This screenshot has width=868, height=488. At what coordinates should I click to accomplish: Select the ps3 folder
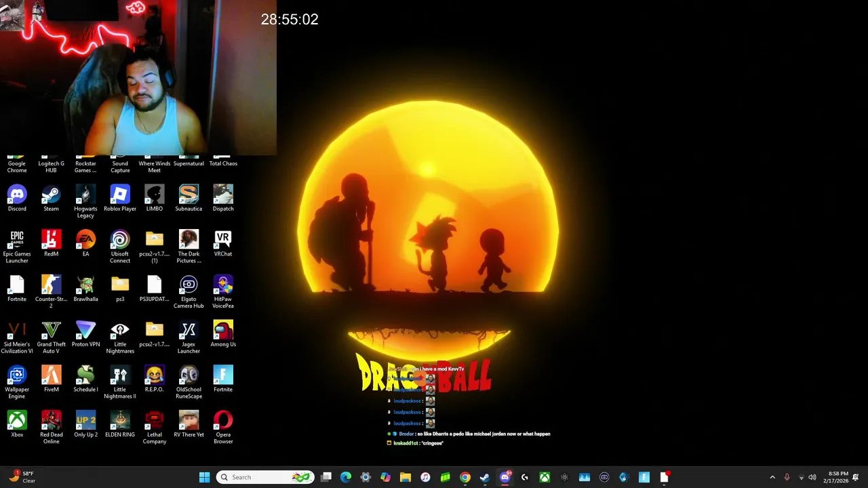point(120,289)
